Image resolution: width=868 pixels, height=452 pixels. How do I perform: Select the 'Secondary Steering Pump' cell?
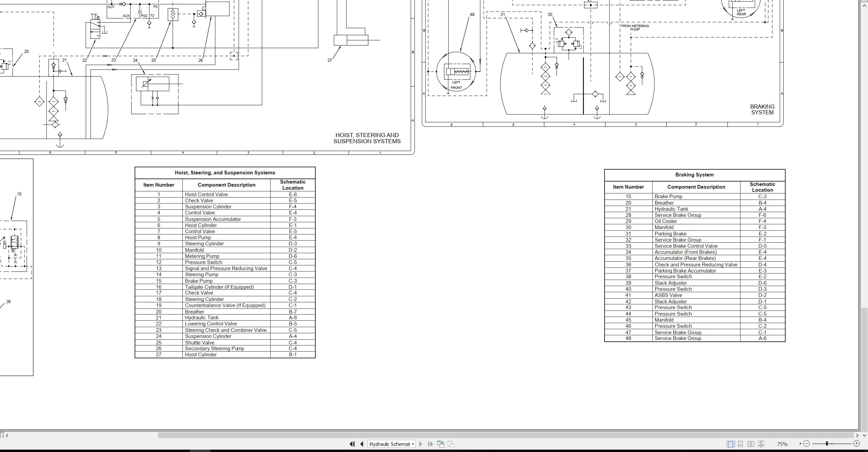226,349
